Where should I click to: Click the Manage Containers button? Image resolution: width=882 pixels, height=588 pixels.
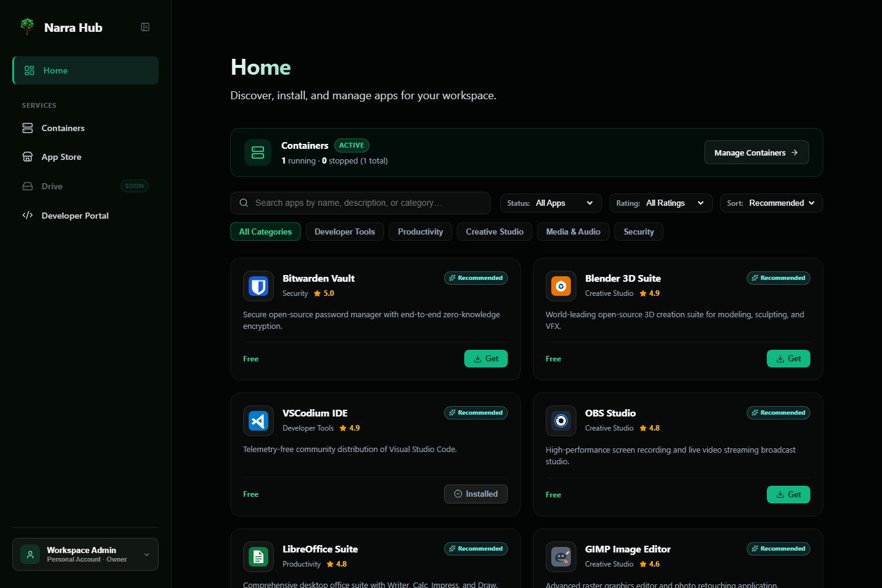(756, 153)
